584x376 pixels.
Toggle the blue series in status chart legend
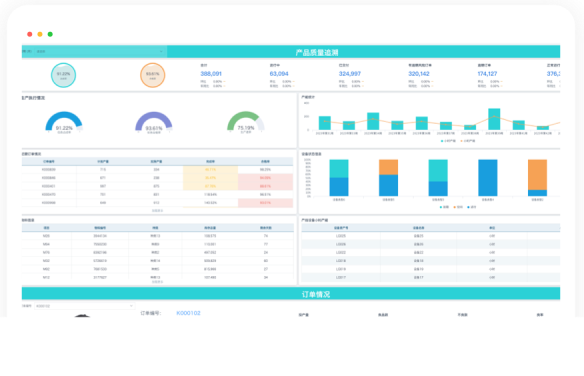(472, 207)
